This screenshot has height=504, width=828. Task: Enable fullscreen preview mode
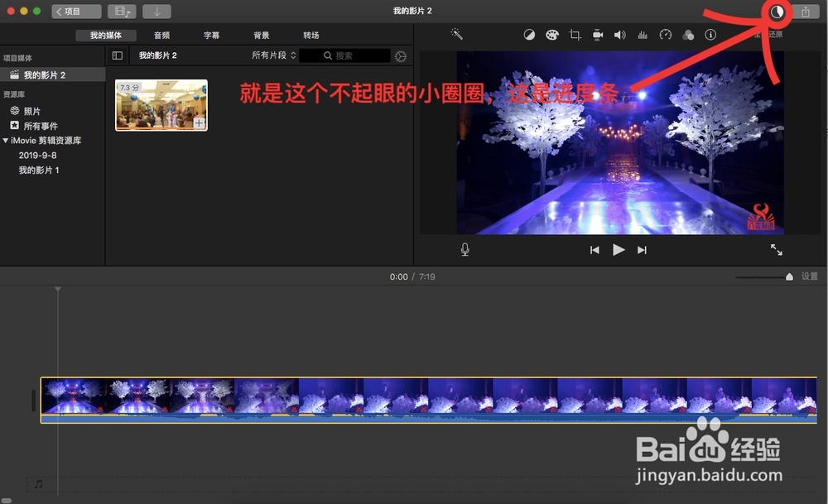[777, 249]
